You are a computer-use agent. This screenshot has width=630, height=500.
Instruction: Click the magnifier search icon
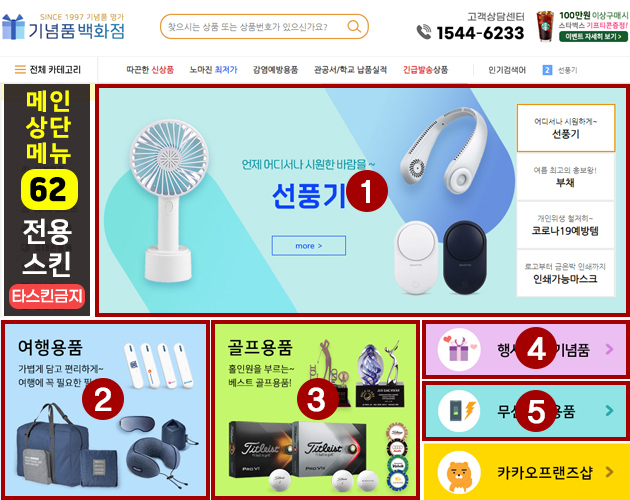[x=354, y=27]
